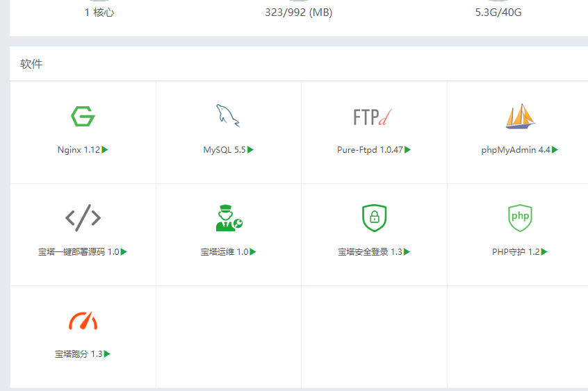The image size is (588, 391).
Task: Open the 宝塔运维 officer icon
Action: 229,218
